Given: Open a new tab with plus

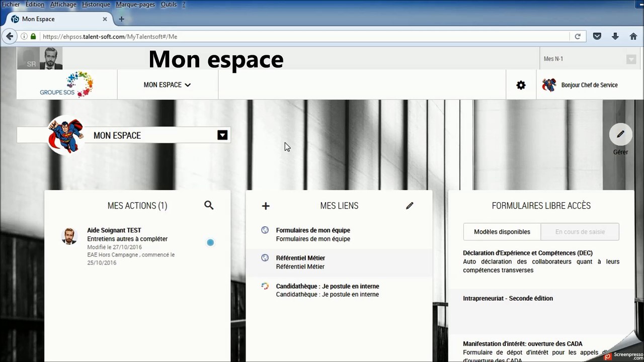Looking at the screenshot, I should [121, 19].
